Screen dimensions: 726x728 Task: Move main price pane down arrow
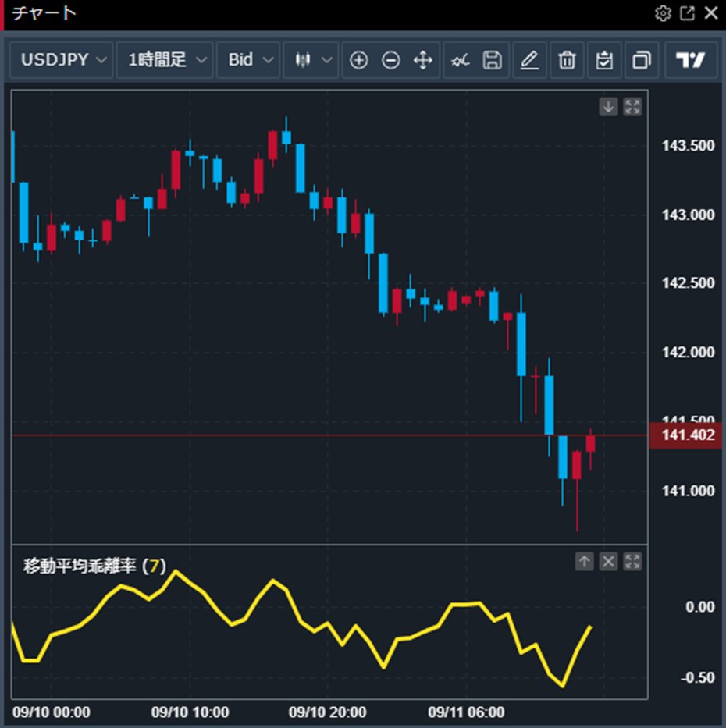(x=608, y=107)
